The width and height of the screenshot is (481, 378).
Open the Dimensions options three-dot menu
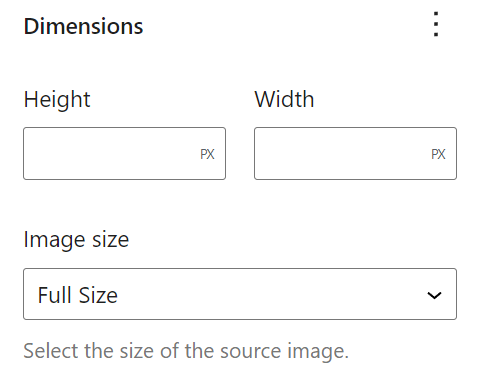click(x=436, y=24)
